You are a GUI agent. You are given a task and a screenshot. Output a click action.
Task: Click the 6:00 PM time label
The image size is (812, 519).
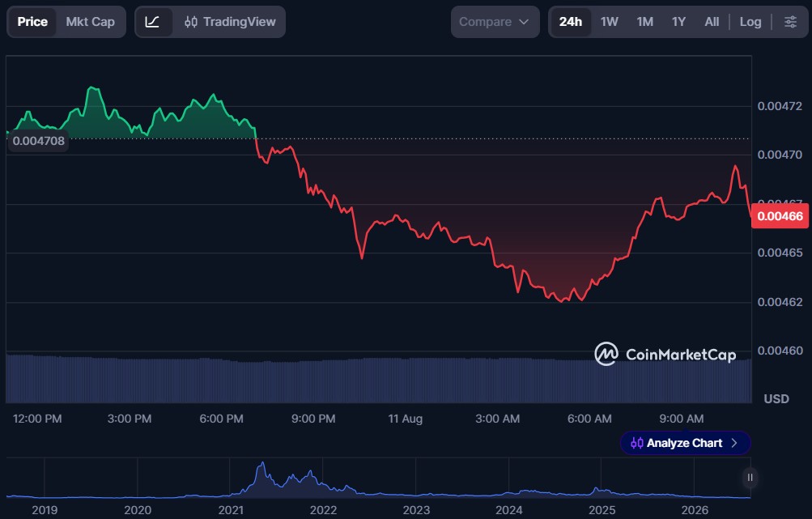pyautogui.click(x=221, y=419)
